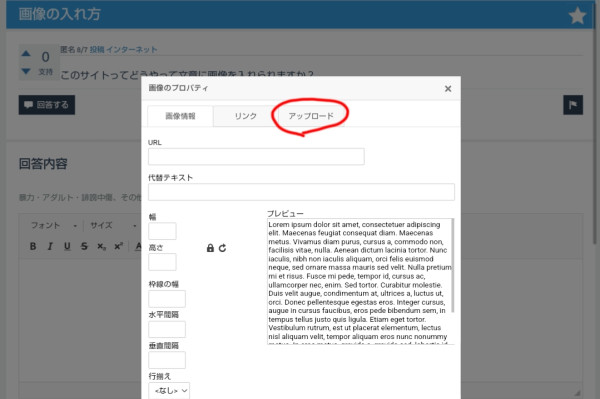The width and height of the screenshot is (600, 399).
Task: Click the 水平間隔 horizontal spacing field
Action: click(167, 329)
